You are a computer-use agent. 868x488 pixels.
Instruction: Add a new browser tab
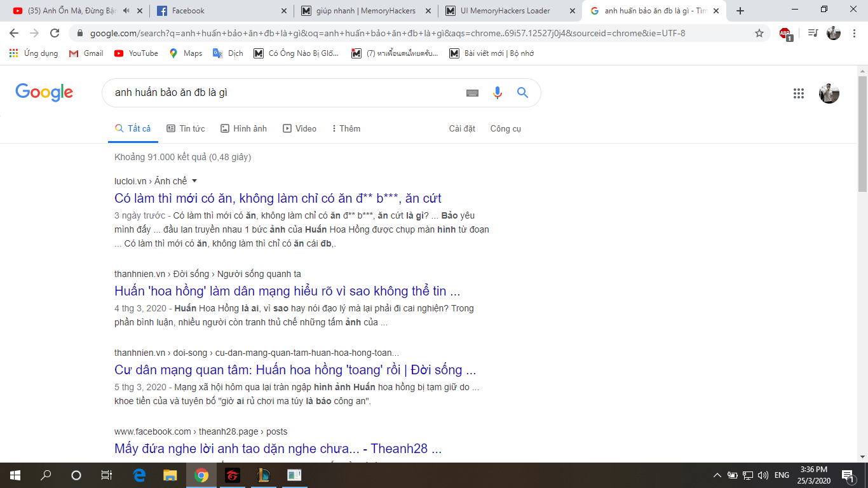[740, 11]
